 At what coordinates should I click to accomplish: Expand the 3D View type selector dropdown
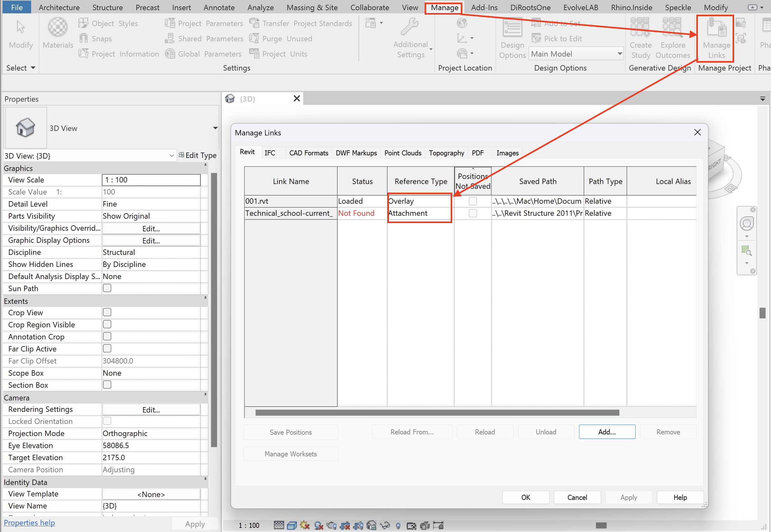coord(215,128)
